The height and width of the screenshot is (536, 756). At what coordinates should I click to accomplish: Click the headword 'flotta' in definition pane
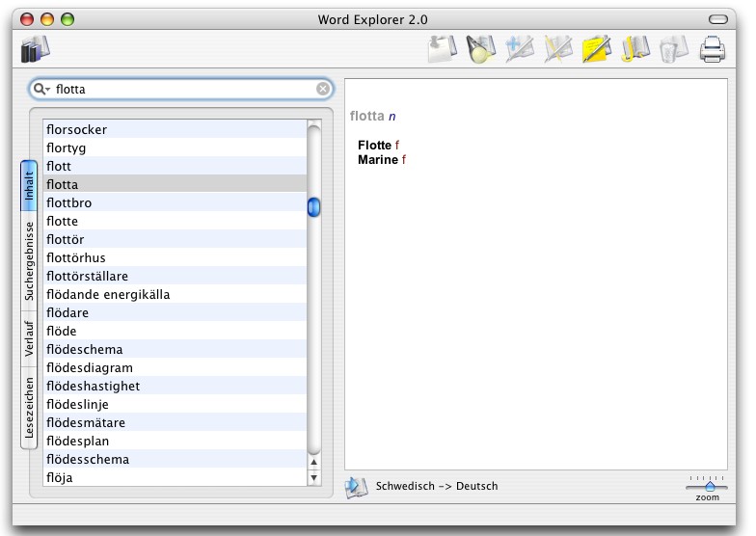(x=366, y=116)
